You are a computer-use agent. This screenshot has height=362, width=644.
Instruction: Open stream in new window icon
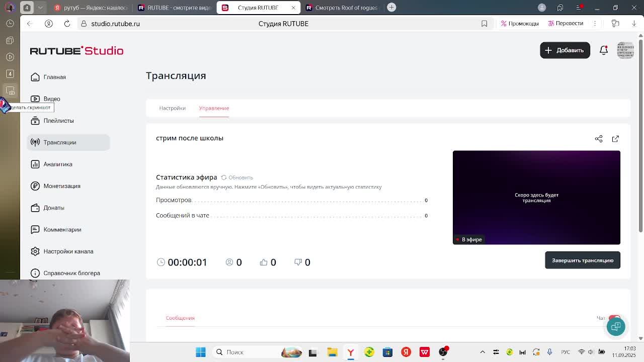[x=615, y=139]
